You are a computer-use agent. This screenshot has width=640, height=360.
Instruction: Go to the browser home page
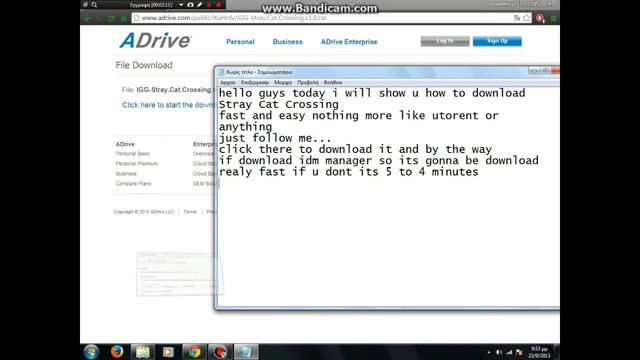click(123, 18)
